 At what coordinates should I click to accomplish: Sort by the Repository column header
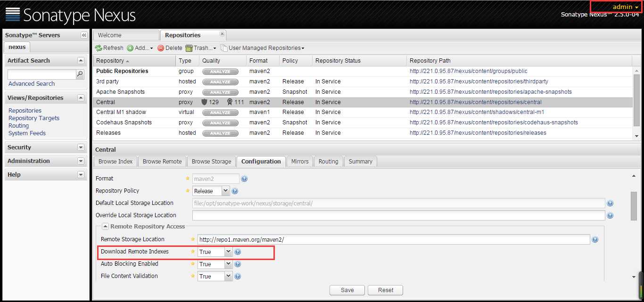point(135,61)
